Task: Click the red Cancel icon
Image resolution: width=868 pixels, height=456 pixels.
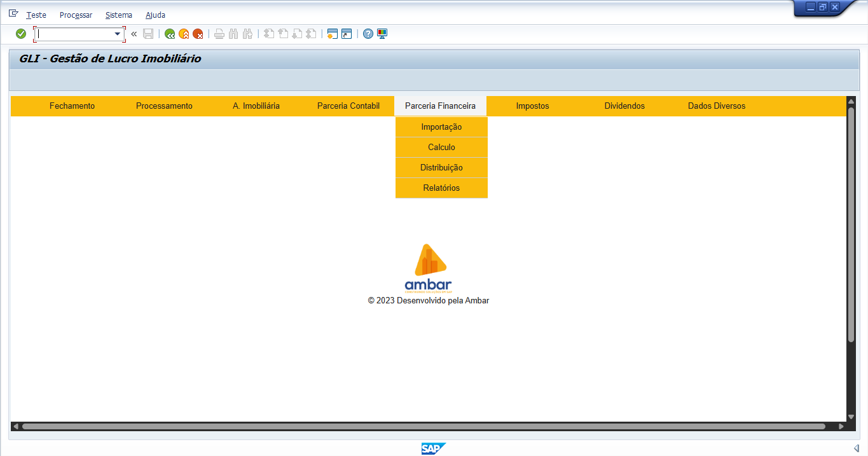Action: 198,34
